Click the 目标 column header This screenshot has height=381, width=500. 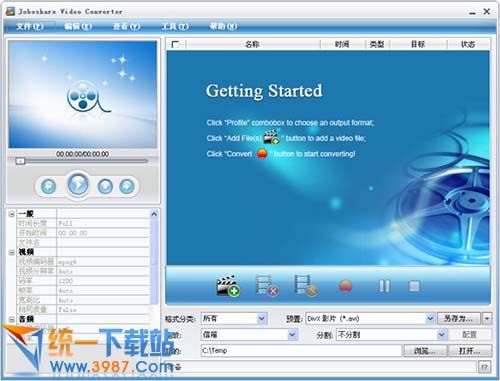(418, 44)
